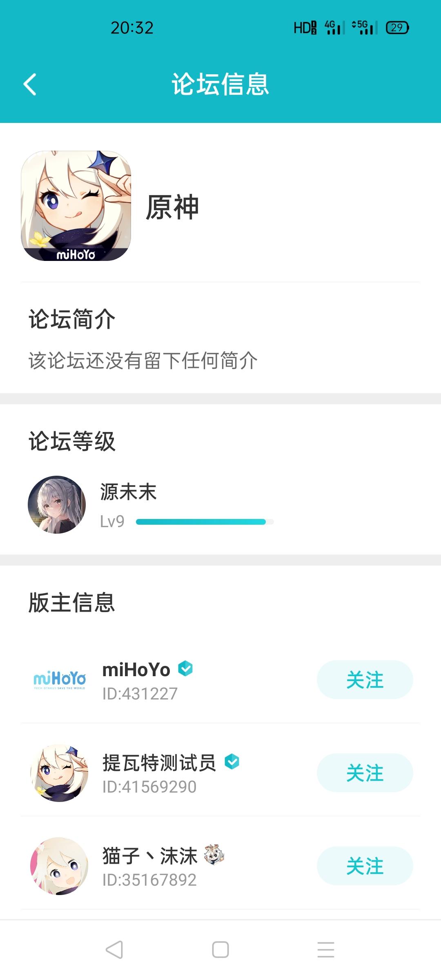The width and height of the screenshot is (441, 980).
Task: Tap 提瓦特测试员's verified badge icon
Action: point(232,762)
